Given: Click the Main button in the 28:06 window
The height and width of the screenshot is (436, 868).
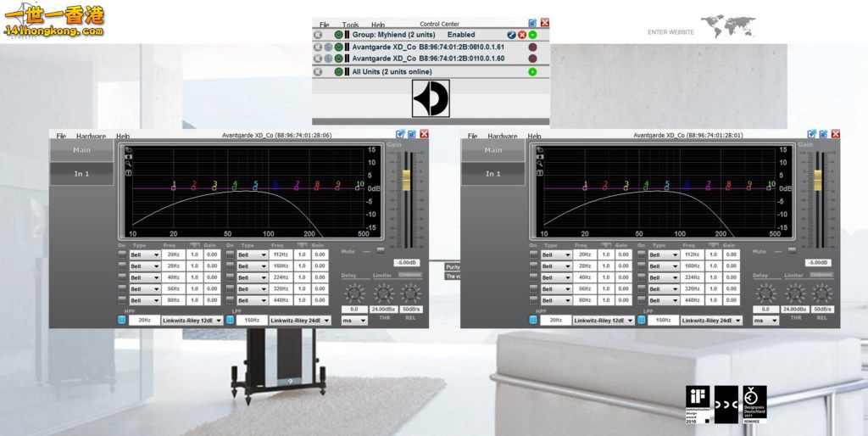Looking at the screenshot, I should point(81,150).
